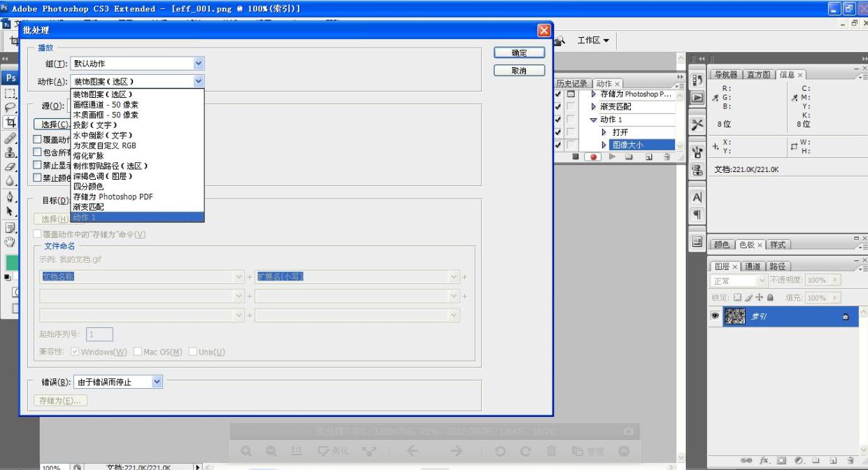Viewport: 868px width, 470px height.
Task: Toggle Windows compatibility checkbox
Action: (76, 351)
